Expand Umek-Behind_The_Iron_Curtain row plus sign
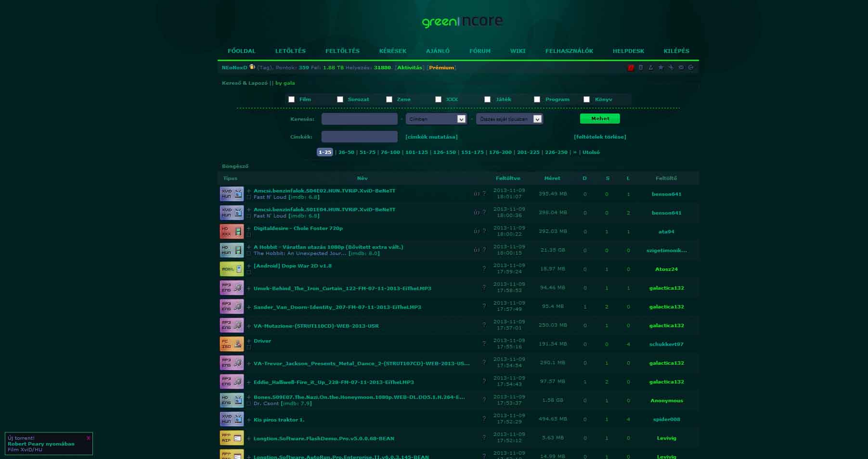The image size is (868, 459). 249,289
